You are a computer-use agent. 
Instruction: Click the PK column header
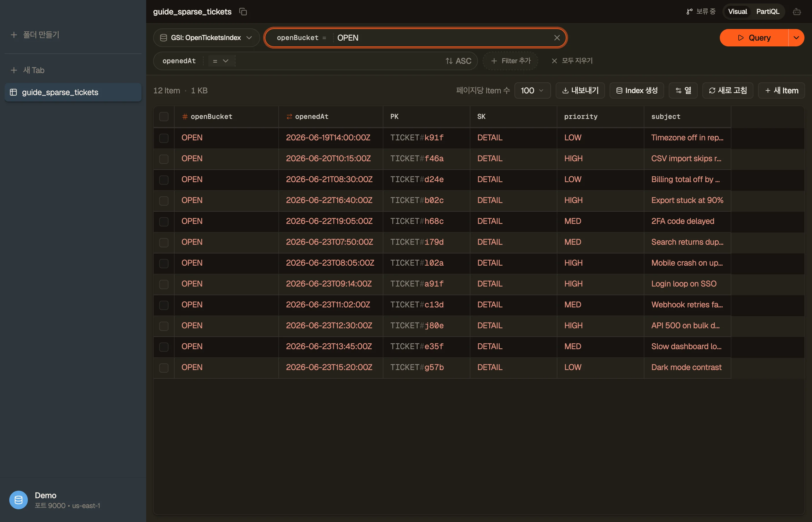click(426, 117)
